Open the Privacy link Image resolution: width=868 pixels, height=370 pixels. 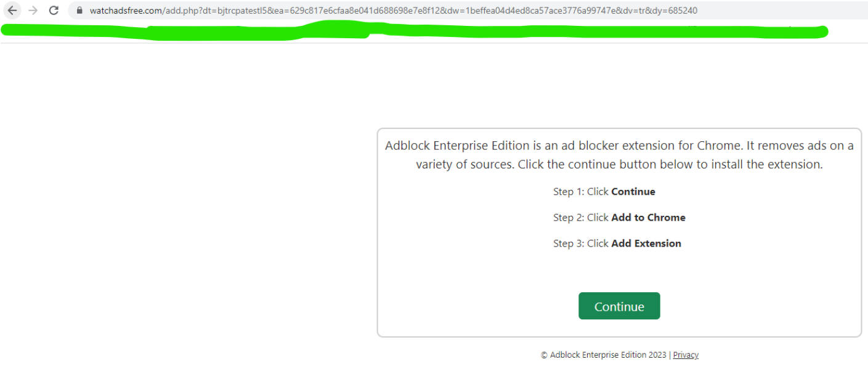[x=686, y=355]
